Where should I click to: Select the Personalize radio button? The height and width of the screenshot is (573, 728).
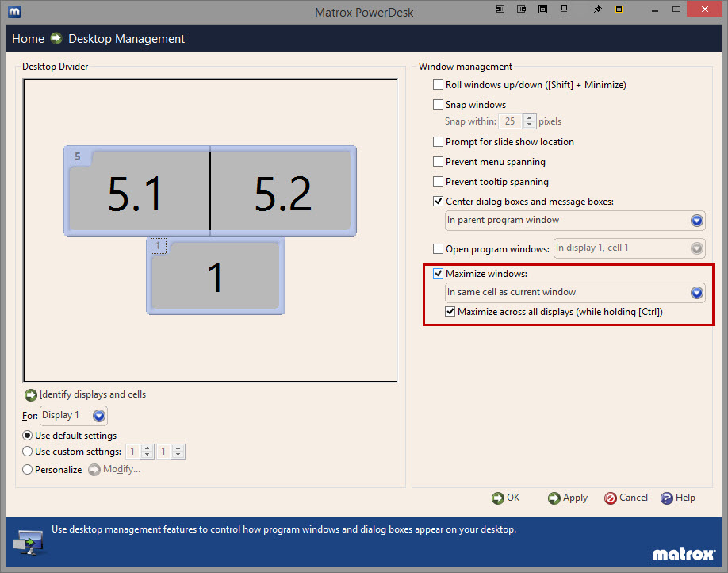pos(28,470)
